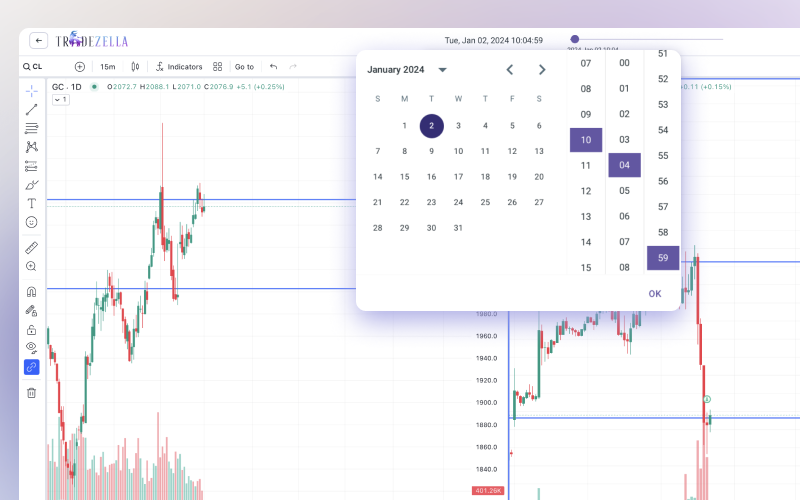Open the Go to menu
The width and height of the screenshot is (800, 500).
pyautogui.click(x=244, y=67)
